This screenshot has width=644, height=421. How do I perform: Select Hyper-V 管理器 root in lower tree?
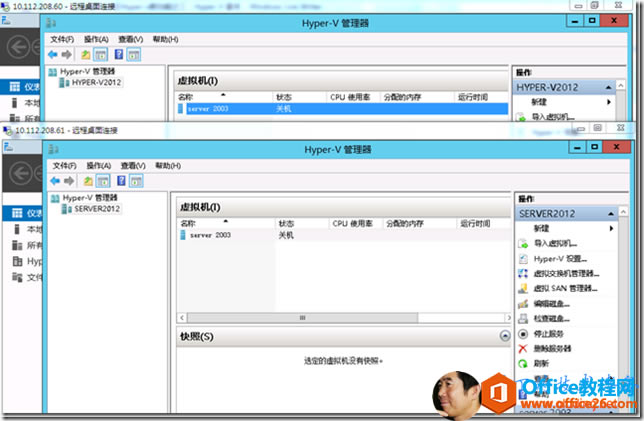click(84, 198)
